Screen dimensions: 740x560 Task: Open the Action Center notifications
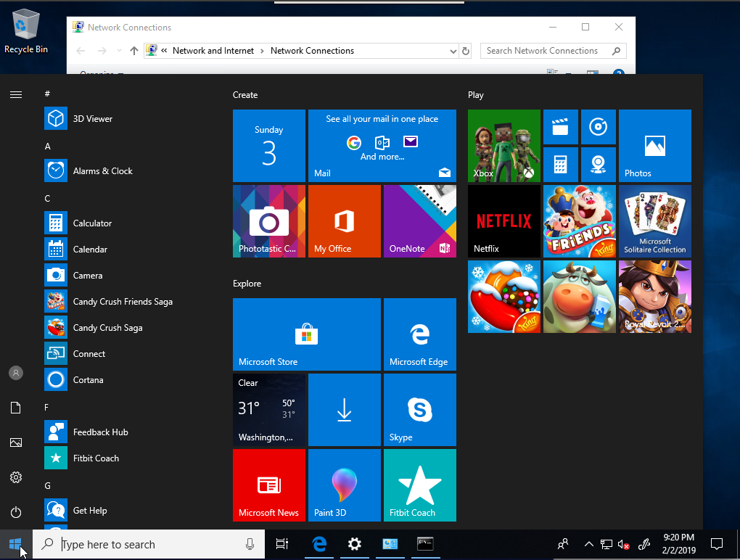click(x=716, y=545)
